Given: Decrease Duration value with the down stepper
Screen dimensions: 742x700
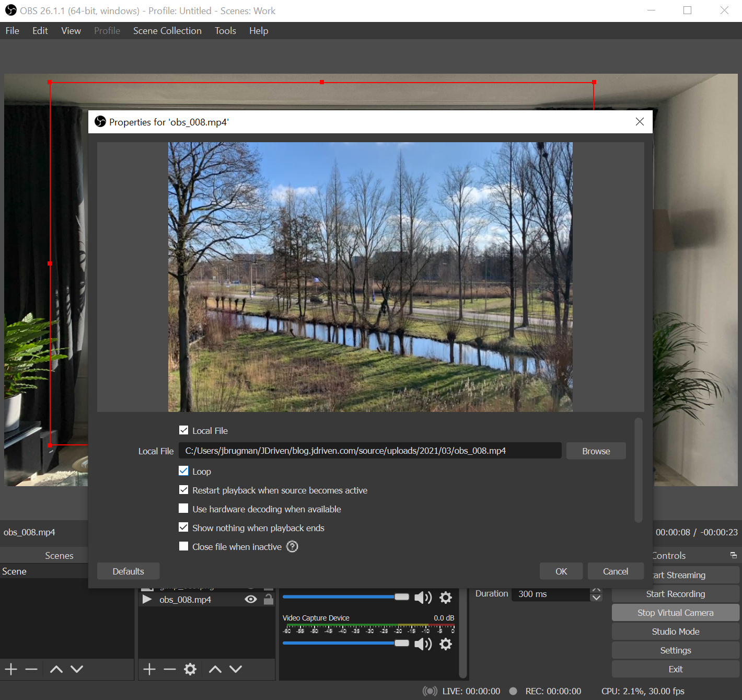Looking at the screenshot, I should [x=596, y=598].
